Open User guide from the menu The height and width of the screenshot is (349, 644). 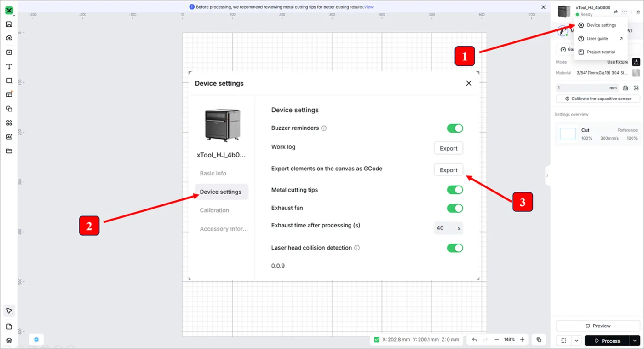[601, 39]
